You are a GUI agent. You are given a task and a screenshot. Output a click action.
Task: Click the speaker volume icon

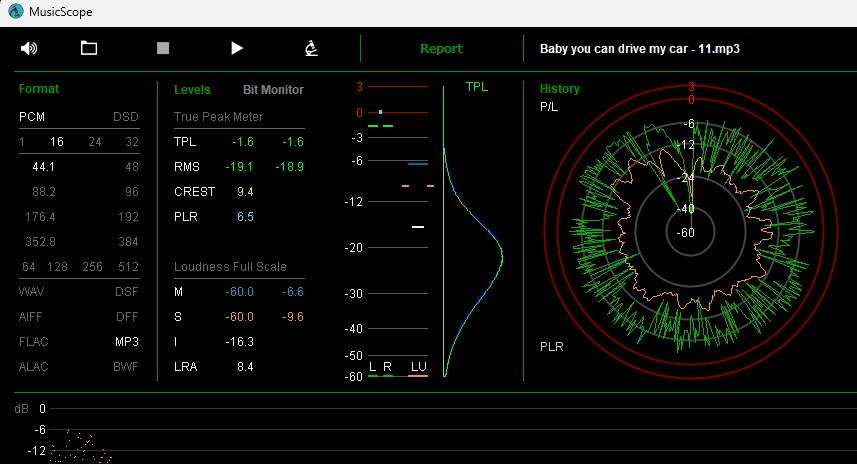click(29, 48)
